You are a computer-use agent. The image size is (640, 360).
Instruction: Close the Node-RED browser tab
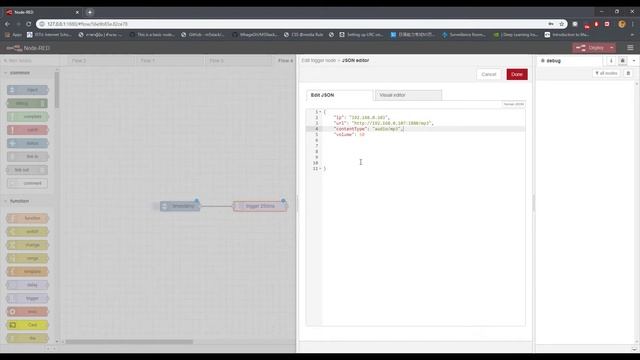click(x=77, y=12)
